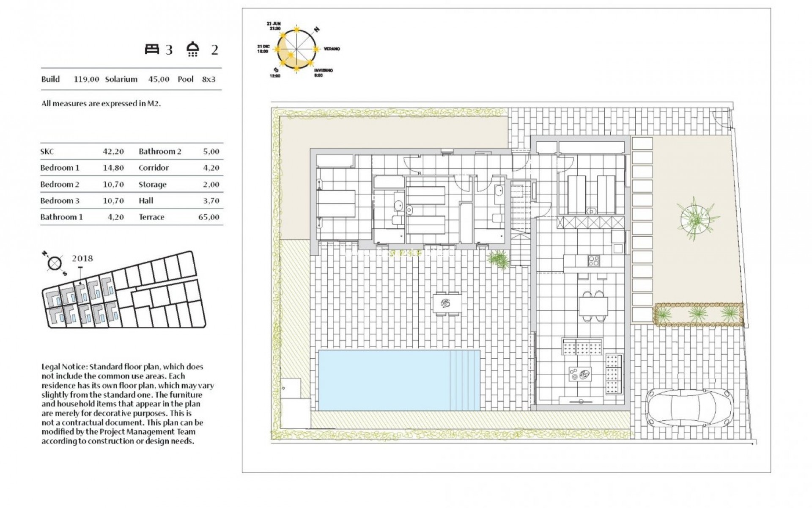Click the bathroom count number 2

pyautogui.click(x=215, y=50)
